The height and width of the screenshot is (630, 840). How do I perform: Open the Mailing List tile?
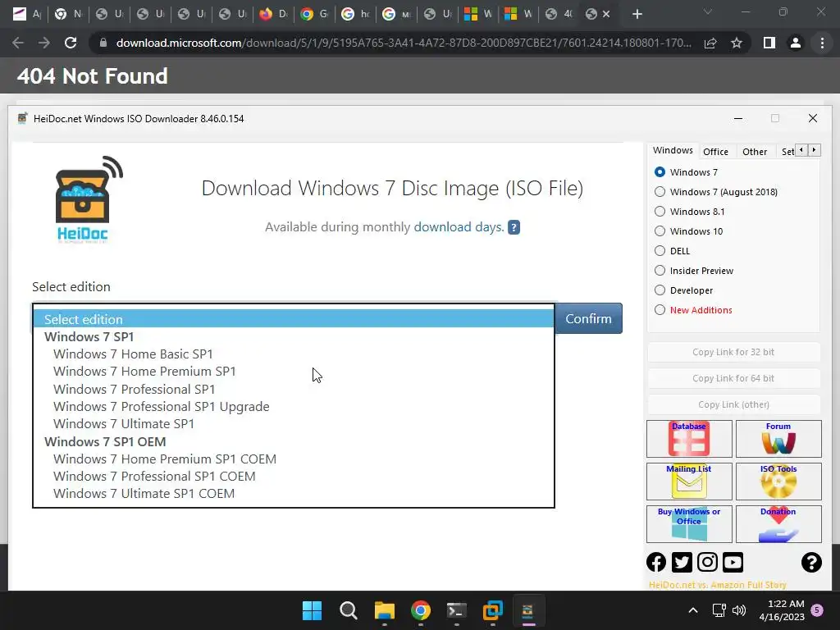coord(689,481)
